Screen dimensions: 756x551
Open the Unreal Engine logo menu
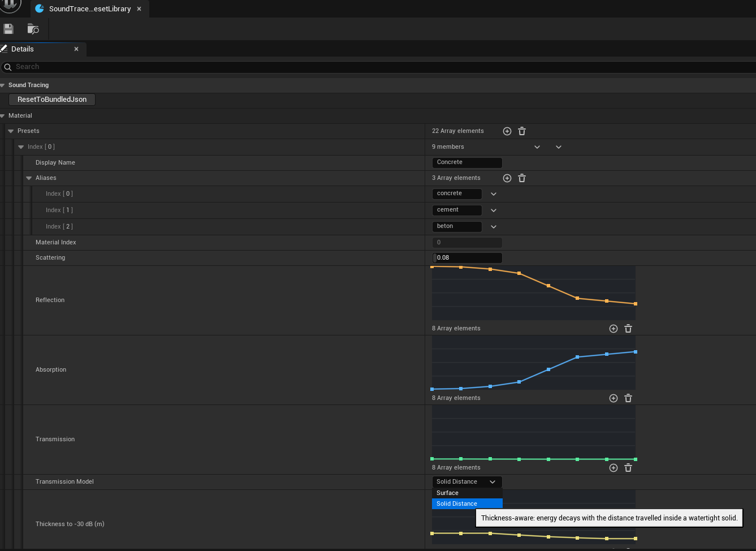coord(10,5)
